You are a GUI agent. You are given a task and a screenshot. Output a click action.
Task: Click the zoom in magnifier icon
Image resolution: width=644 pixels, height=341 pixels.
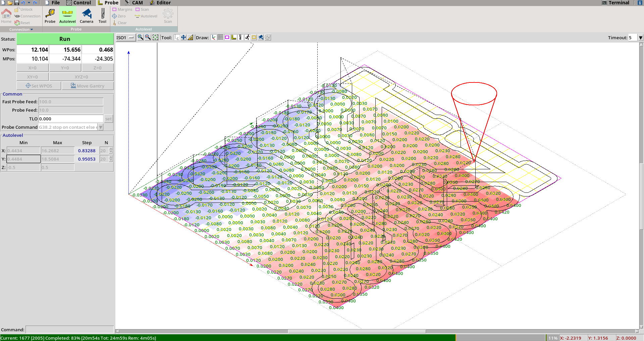pos(141,38)
